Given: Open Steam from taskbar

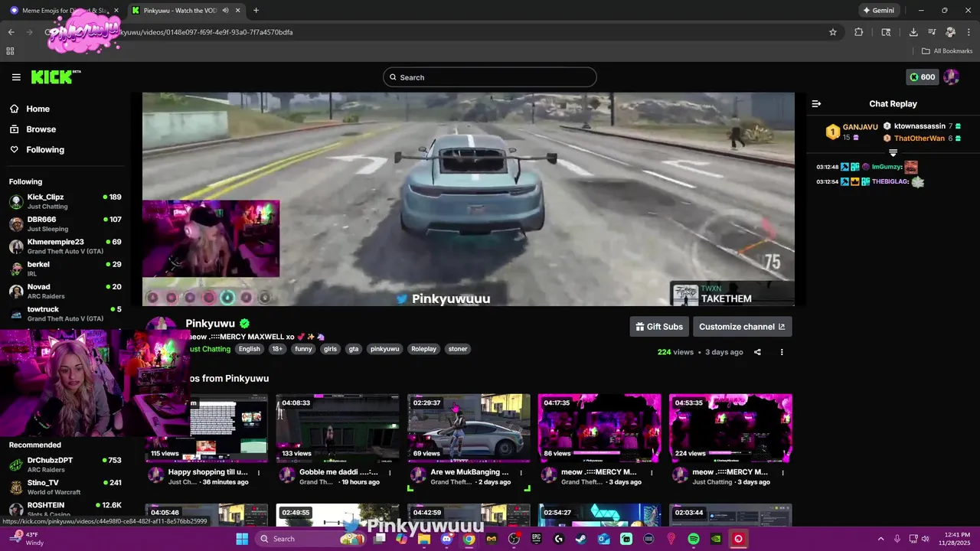Looking at the screenshot, I should [x=581, y=539].
